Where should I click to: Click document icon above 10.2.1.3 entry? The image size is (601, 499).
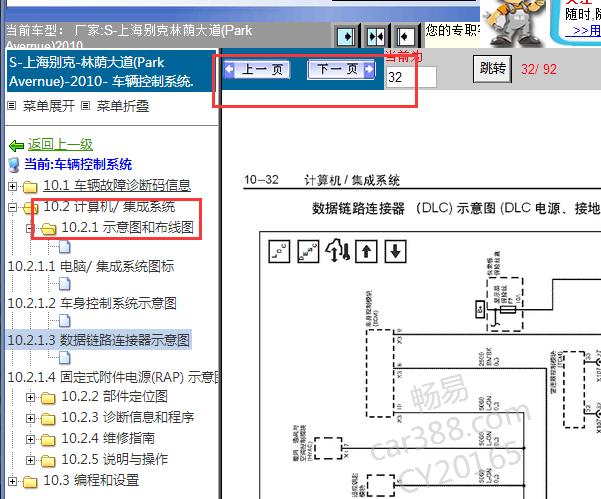point(64,321)
